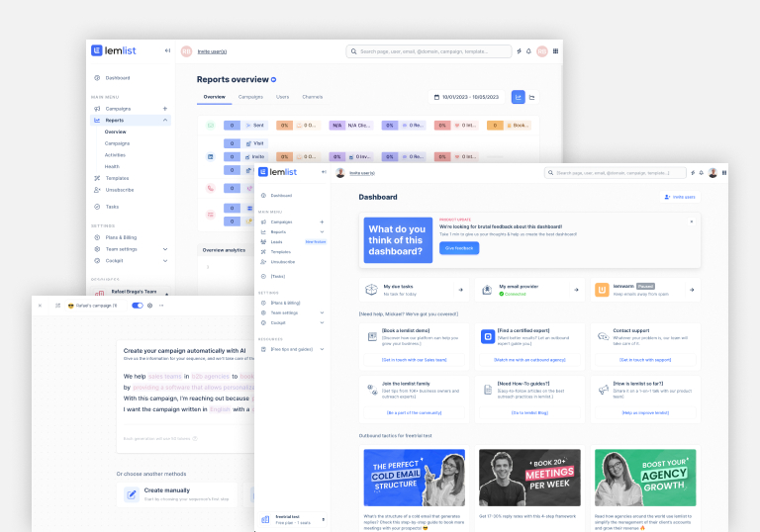The image size is (760, 532).
Task: Click the Invite user(s) link in the Reports window
Action: 212,51
